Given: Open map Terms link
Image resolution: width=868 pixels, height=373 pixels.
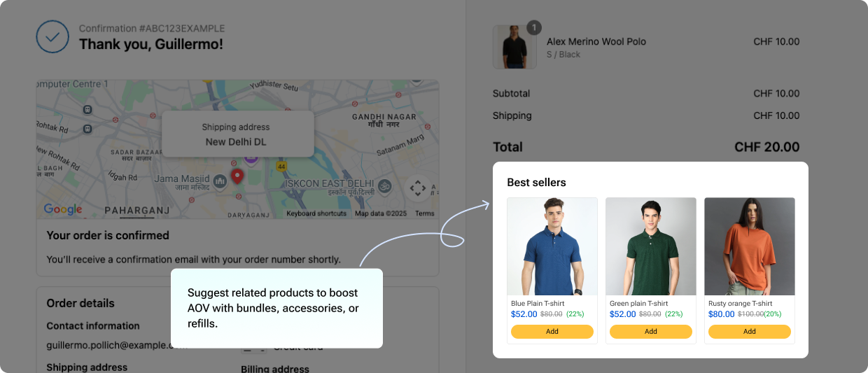Looking at the screenshot, I should pos(425,213).
